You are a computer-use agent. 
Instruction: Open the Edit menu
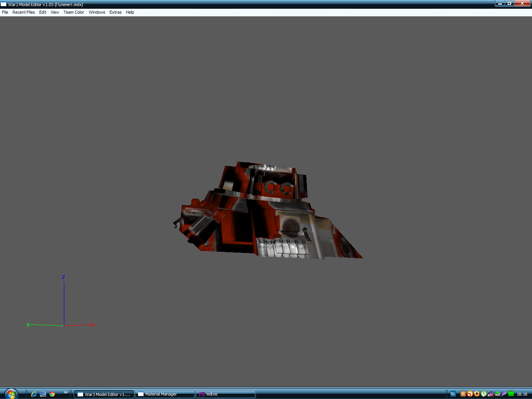[43, 12]
